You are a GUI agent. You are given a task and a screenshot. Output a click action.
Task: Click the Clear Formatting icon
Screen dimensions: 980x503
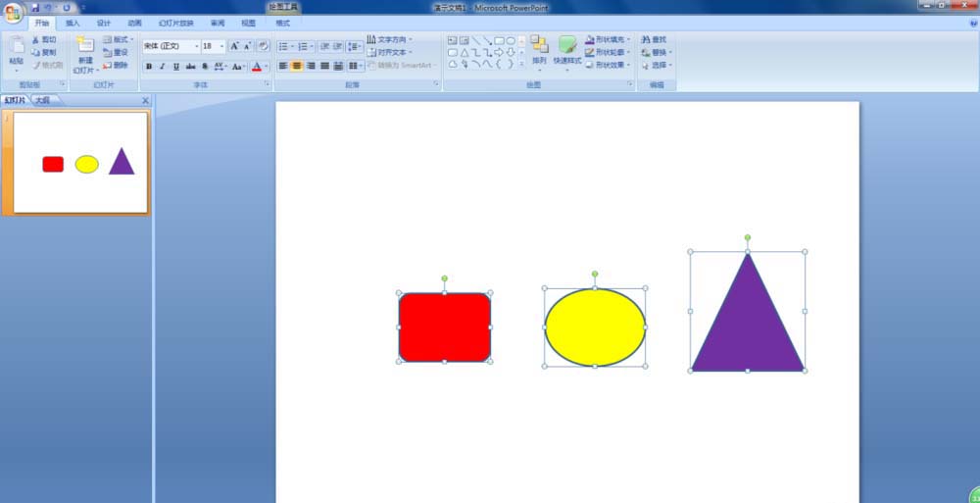[x=263, y=46]
